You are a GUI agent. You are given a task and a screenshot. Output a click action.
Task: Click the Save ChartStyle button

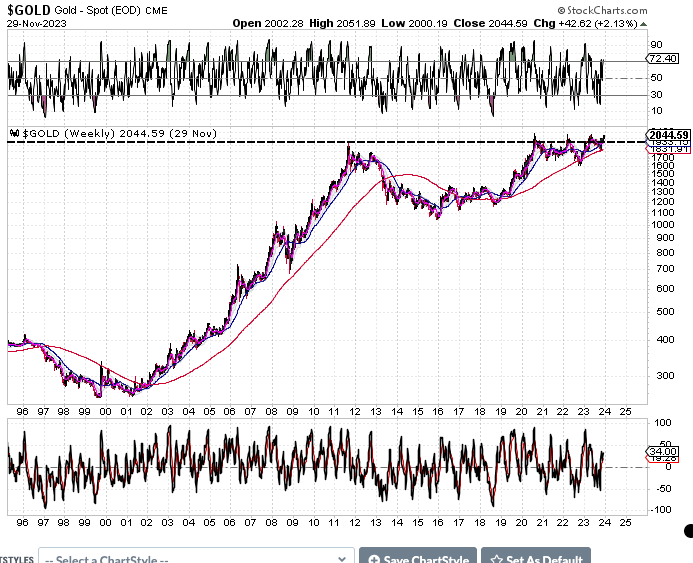tap(416, 558)
